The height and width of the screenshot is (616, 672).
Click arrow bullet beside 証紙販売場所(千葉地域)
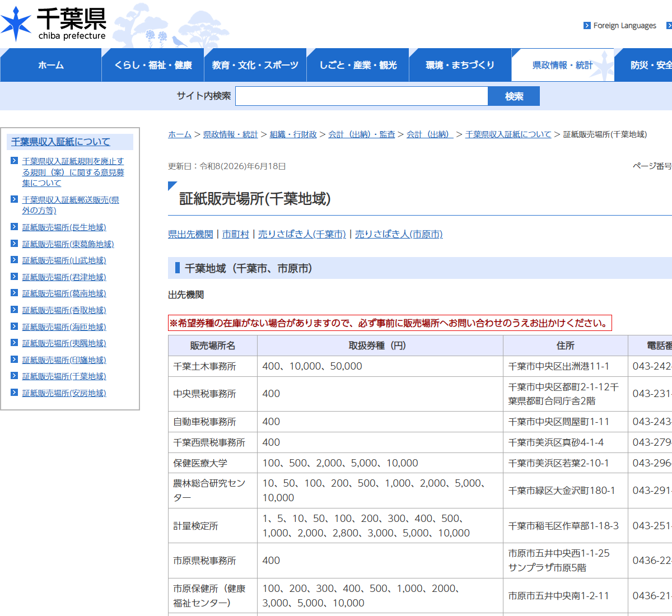coord(15,376)
